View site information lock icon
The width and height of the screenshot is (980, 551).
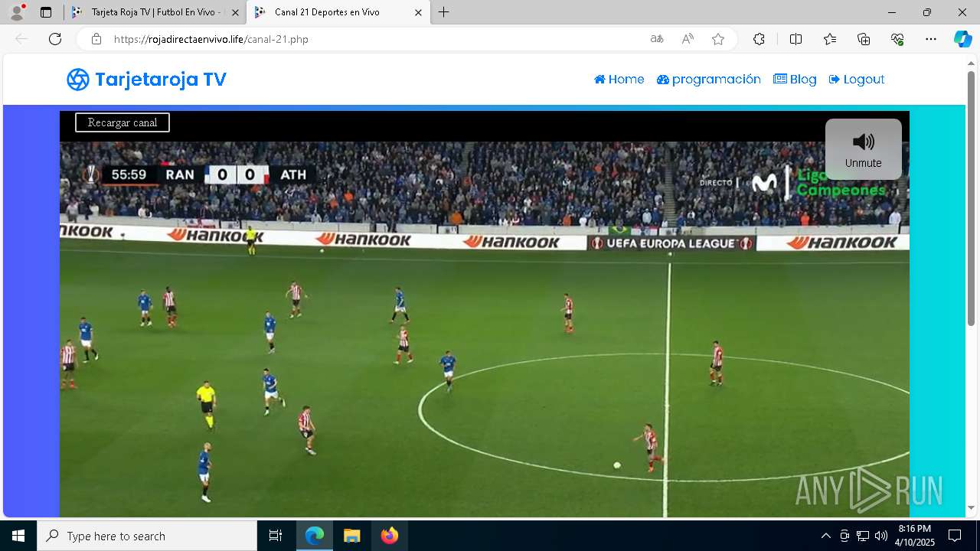(96, 39)
